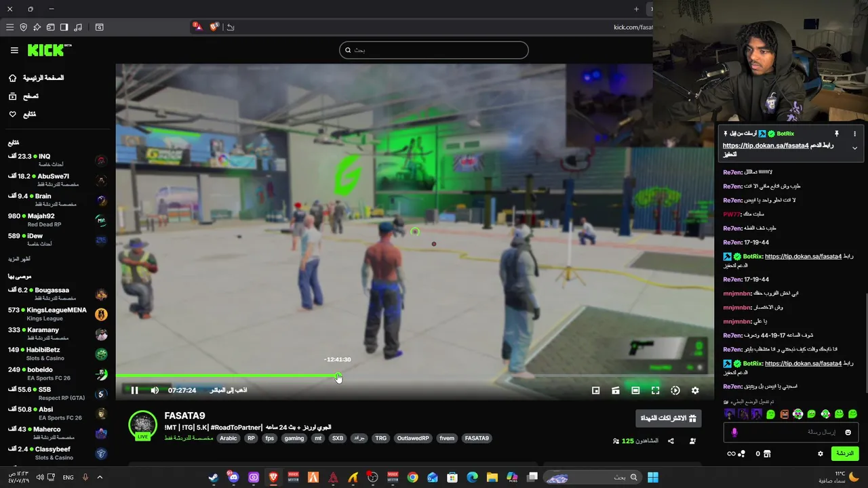The height and width of the screenshot is (488, 868).
Task: Go to the home page sidebar item
Action: [38, 78]
